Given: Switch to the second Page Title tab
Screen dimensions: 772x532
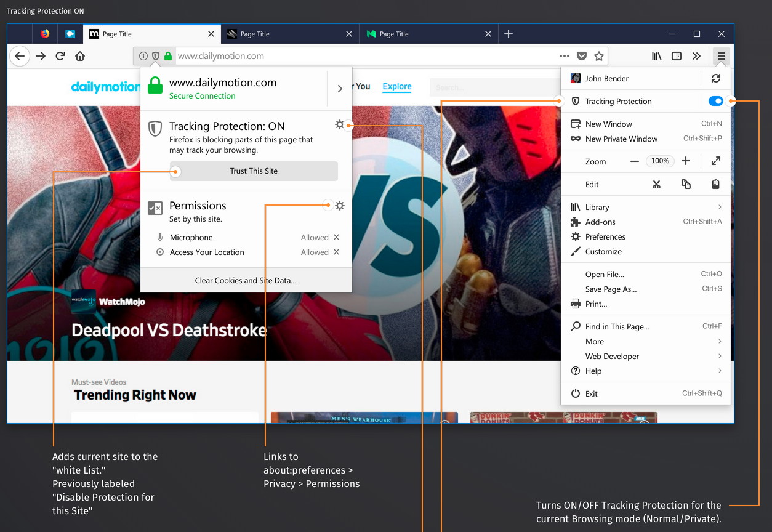Looking at the screenshot, I should (255, 34).
